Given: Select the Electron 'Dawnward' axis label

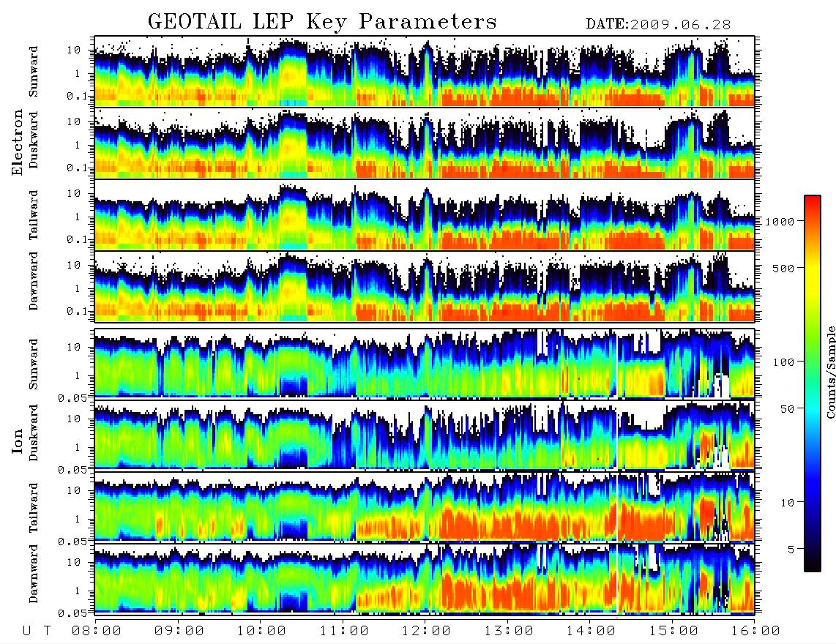Looking at the screenshot, I should coord(34,281).
